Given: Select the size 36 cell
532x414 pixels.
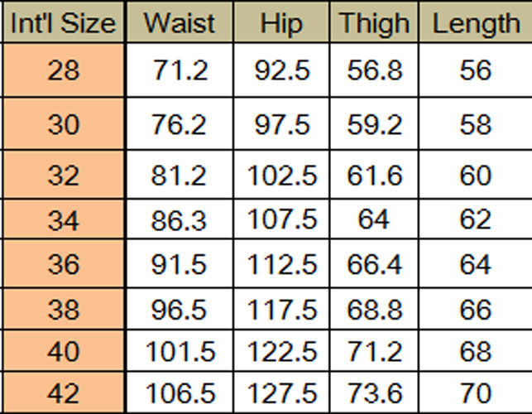Looking at the screenshot, I should point(64,264).
